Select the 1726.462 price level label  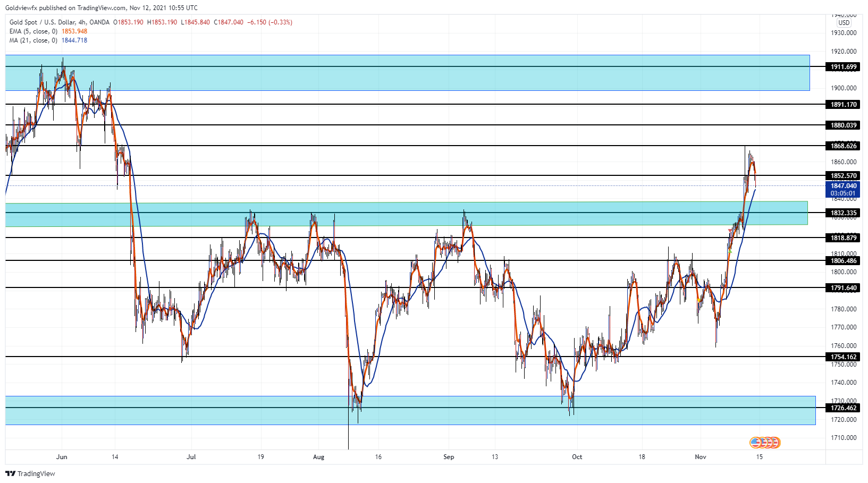[843, 408]
